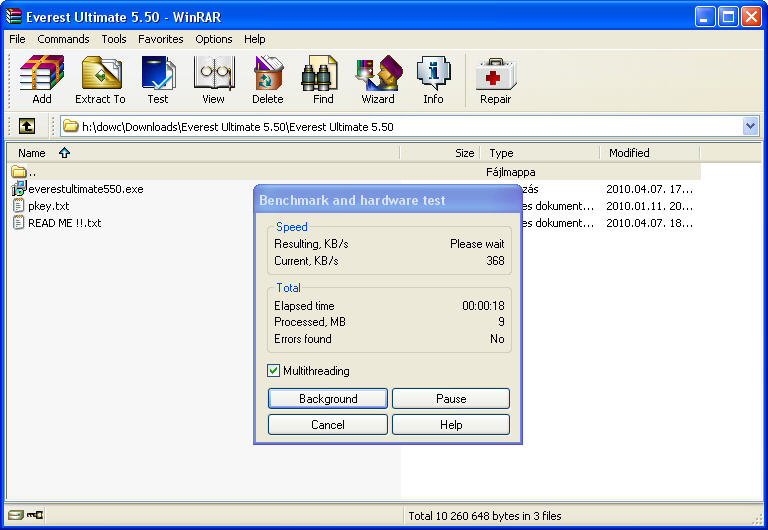Click the READ ME !!.txt file icon
Image resolution: width=768 pixels, height=530 pixels.
18,222
